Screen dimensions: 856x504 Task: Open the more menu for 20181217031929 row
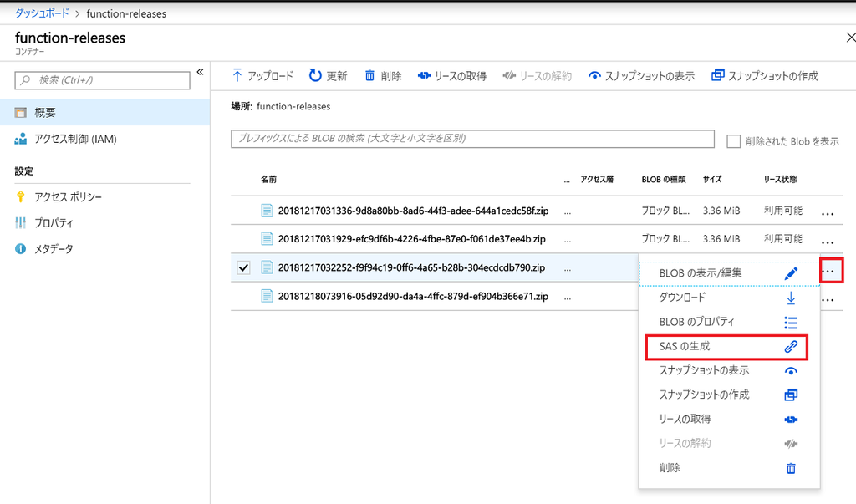tap(828, 242)
